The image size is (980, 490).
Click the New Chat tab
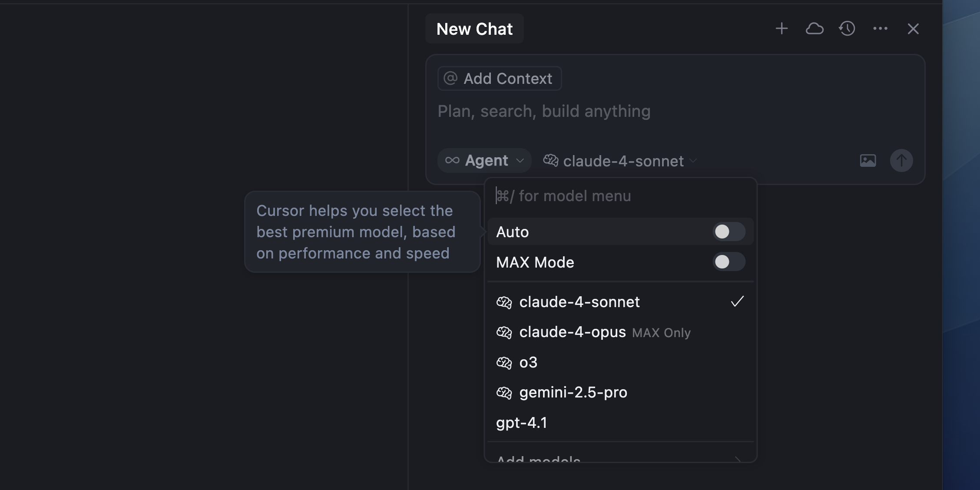tap(474, 29)
